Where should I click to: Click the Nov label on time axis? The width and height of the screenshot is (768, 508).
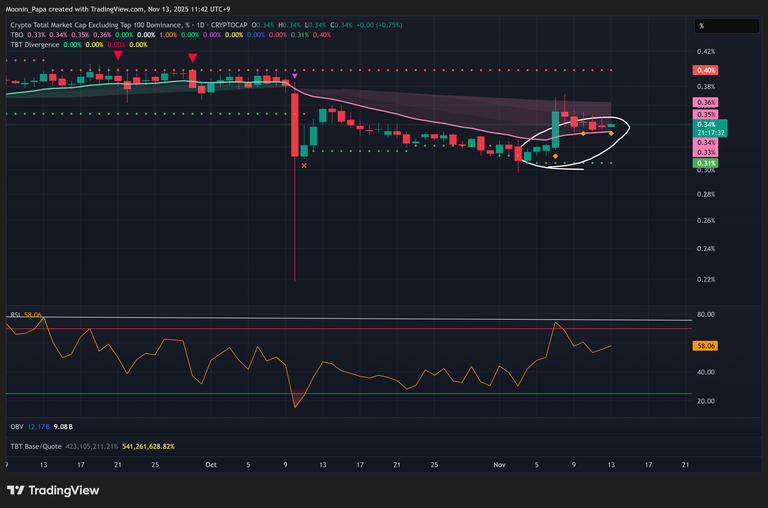point(500,465)
